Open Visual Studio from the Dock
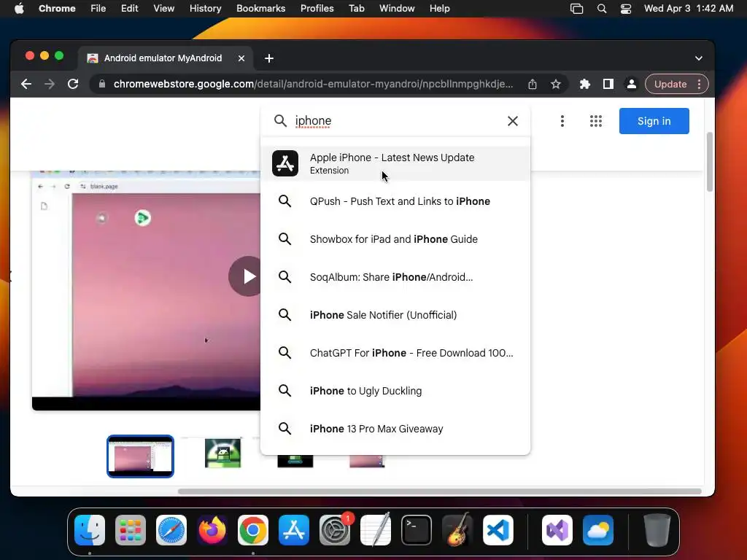The image size is (747, 560). (x=557, y=530)
